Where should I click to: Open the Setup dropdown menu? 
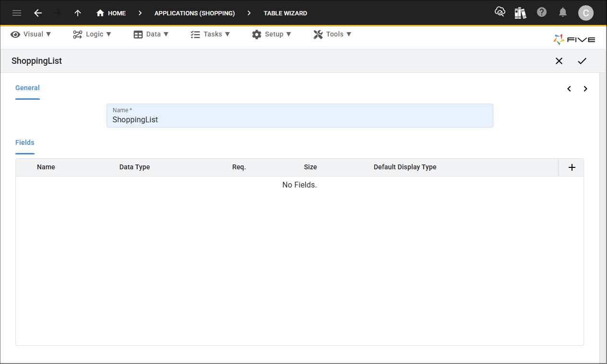click(x=272, y=34)
